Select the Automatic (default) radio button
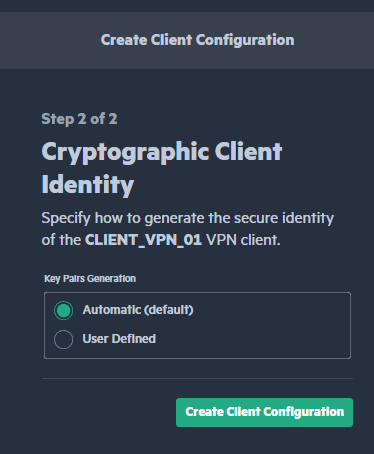This screenshot has height=454, width=374. (63, 310)
